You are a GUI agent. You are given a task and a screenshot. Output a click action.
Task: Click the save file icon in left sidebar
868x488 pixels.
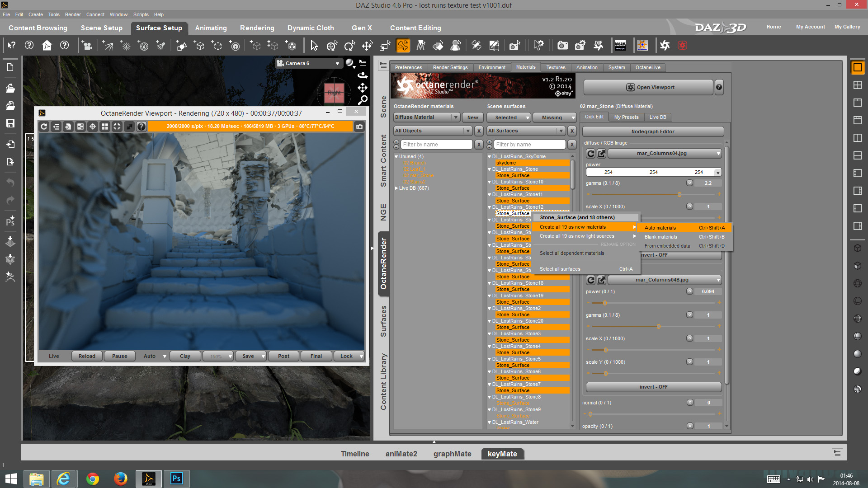[10, 123]
